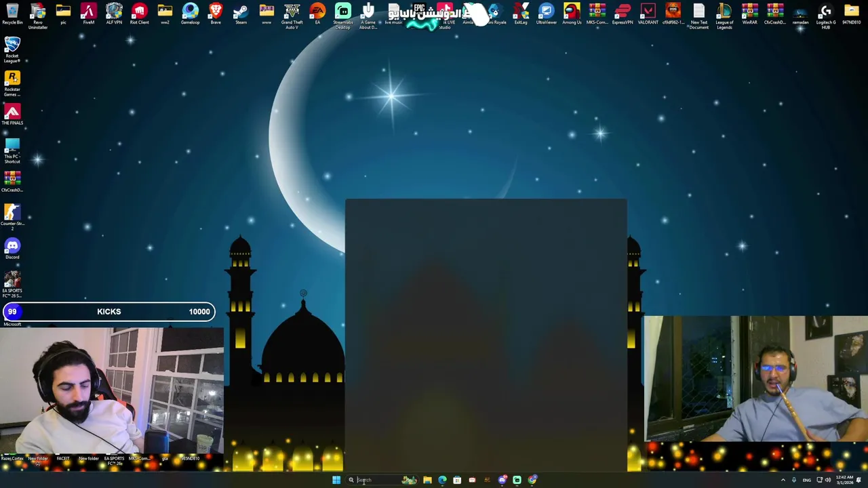Expand the hidden system tray icons
868x488 pixels.
coord(783,480)
